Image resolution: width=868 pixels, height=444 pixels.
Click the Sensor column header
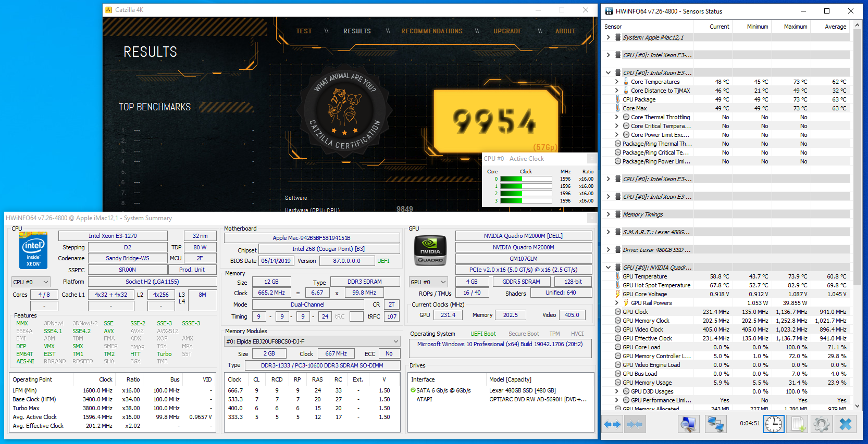tap(648, 27)
